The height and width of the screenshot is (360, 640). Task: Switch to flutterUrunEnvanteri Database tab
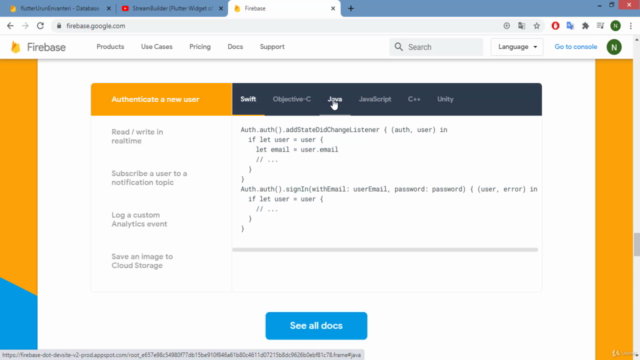point(59,8)
